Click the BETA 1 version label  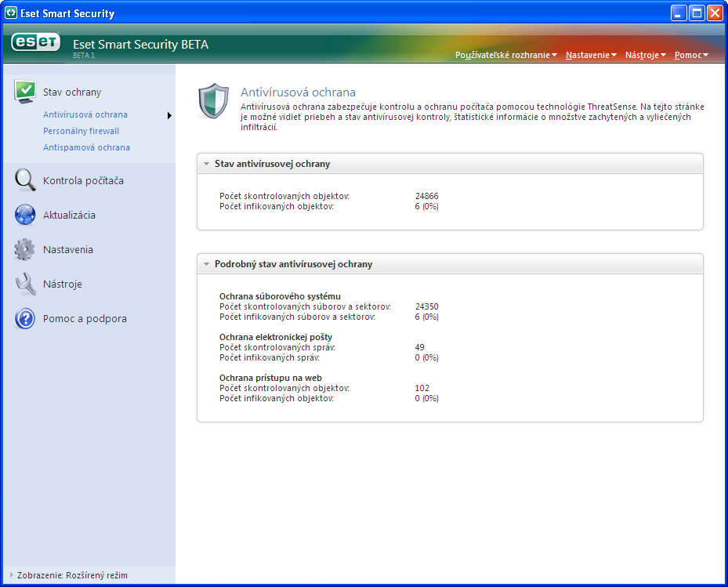click(84, 56)
